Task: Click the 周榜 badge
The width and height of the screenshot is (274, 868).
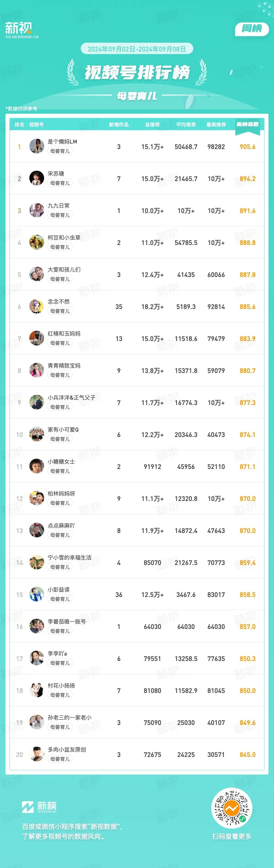Action: coord(252,28)
